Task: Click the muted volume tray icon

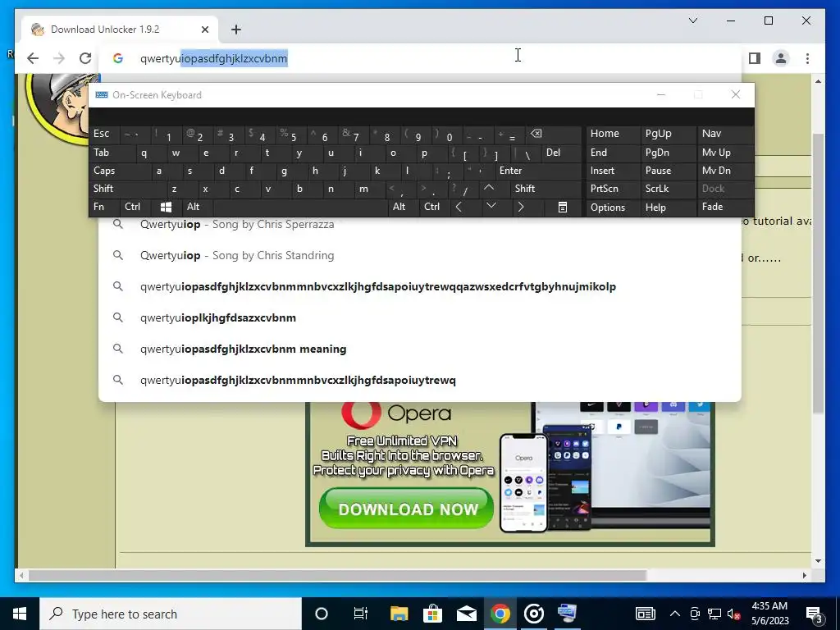Action: [734, 614]
